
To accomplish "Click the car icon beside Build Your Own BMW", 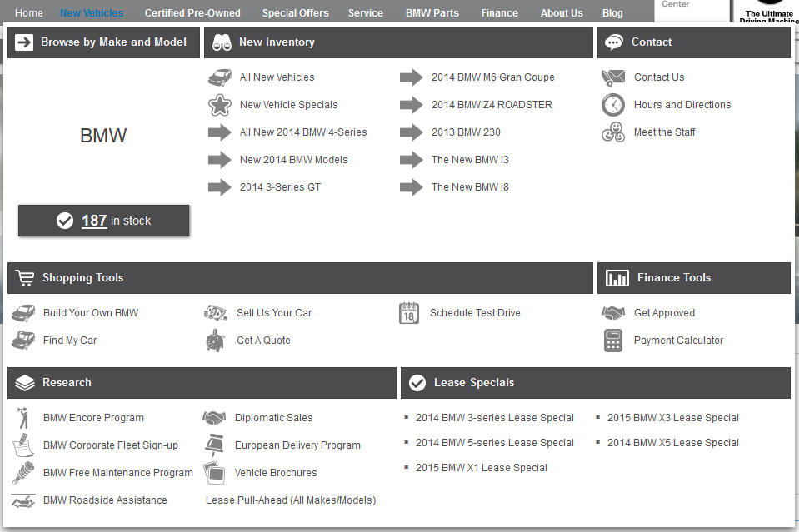I will click(23, 313).
